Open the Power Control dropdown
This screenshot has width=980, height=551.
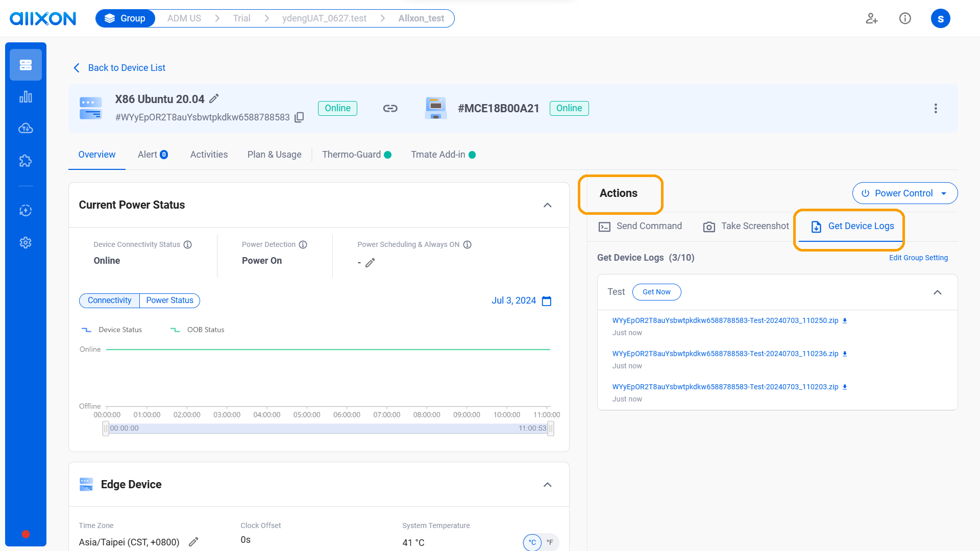coord(904,193)
